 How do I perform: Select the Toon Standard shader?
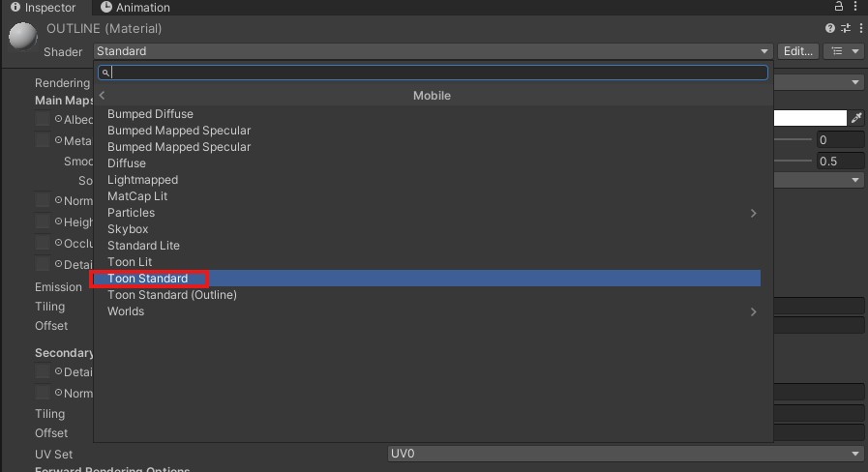pos(148,279)
